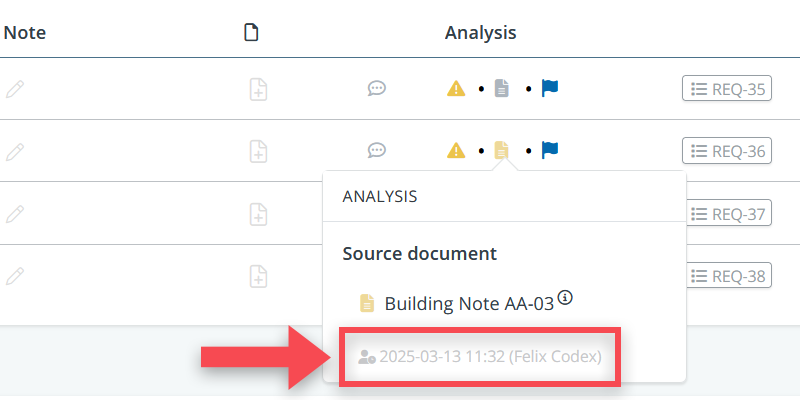The width and height of the screenshot is (800, 400).
Task: Click the pencil note icon in REQ-36 row
Action: click(15, 151)
